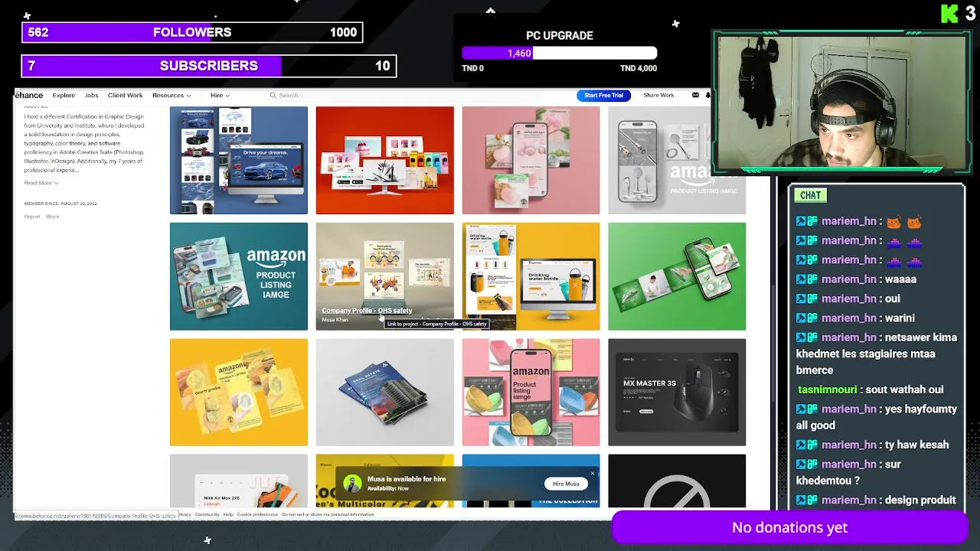Screen dimensions: 980x551
Task: Click the Behance notifications bell icon
Action: [707, 95]
